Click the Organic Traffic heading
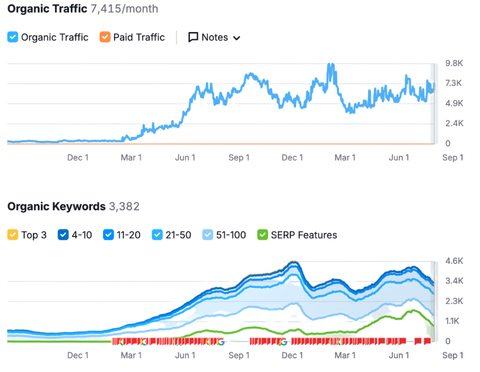This screenshot has height=372, width=480. 47,9
